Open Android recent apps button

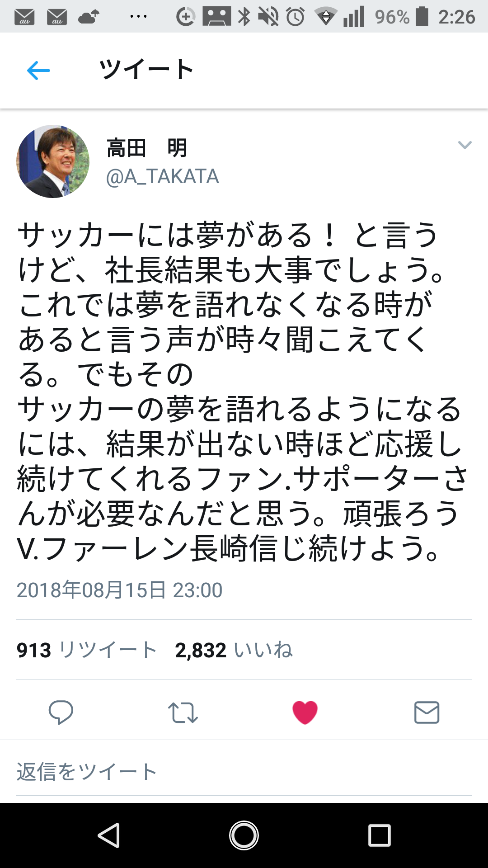click(x=379, y=835)
